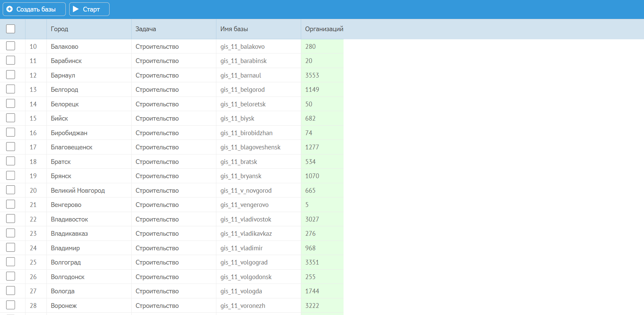Image resolution: width=644 pixels, height=315 pixels.
Task: Click organization count 1744 for Вологда
Action: pos(312,291)
